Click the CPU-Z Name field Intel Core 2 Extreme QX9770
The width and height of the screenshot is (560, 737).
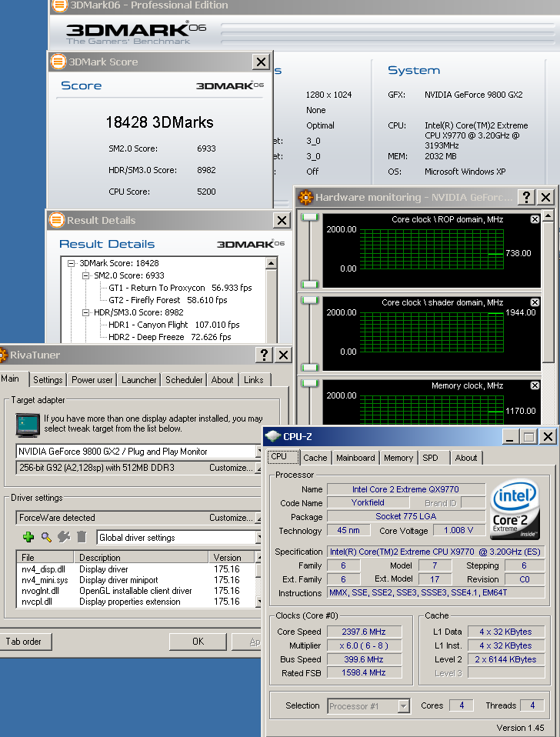click(x=406, y=489)
